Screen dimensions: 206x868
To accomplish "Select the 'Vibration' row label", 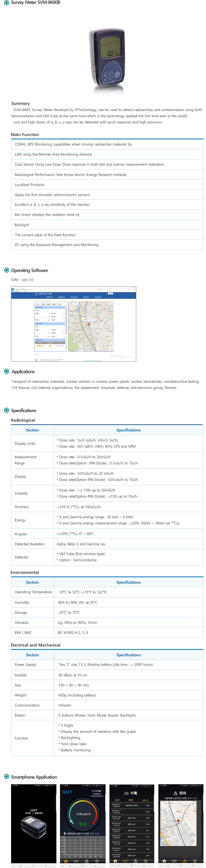I will (x=22, y=623).
